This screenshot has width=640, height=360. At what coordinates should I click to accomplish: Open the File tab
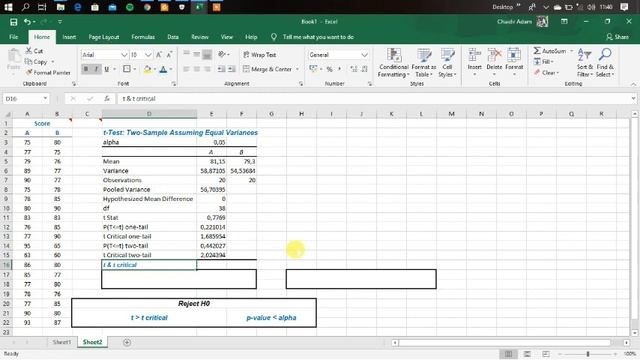click(x=13, y=37)
